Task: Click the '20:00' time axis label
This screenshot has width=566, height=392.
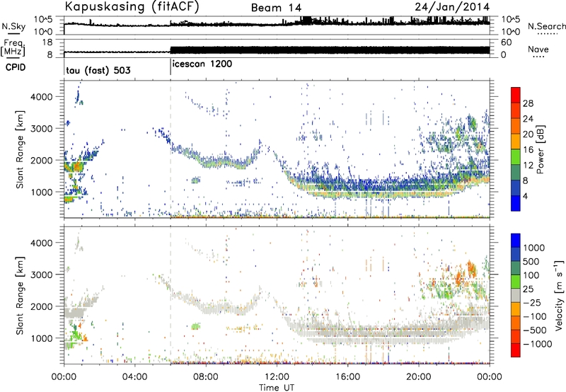Action: (418, 377)
